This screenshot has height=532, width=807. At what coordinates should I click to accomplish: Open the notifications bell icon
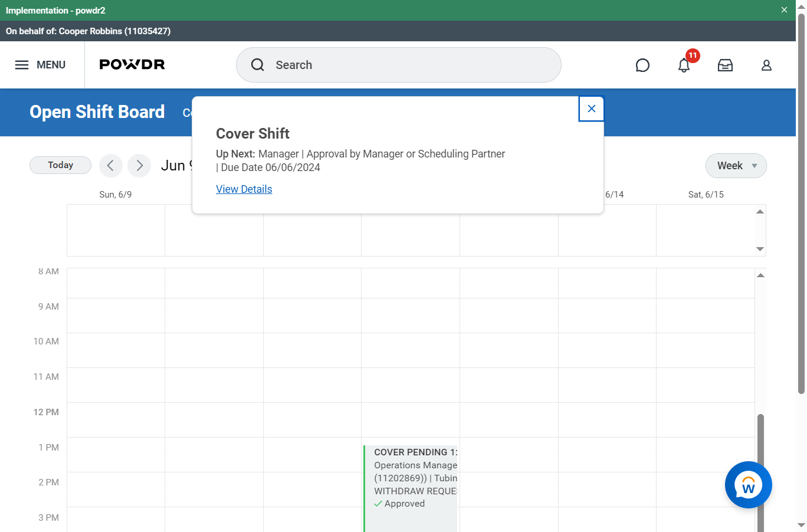[684, 65]
